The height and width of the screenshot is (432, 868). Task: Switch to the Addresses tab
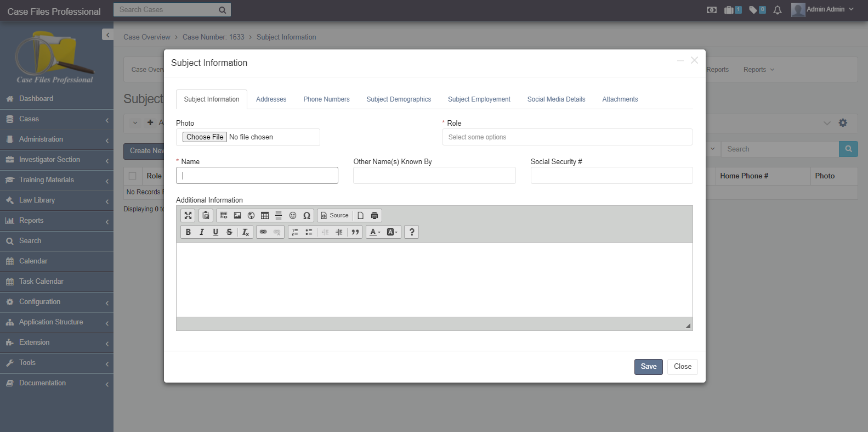pyautogui.click(x=271, y=99)
